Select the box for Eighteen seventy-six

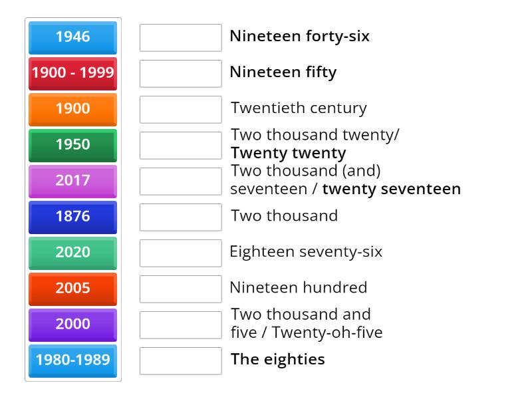pyautogui.click(x=180, y=253)
